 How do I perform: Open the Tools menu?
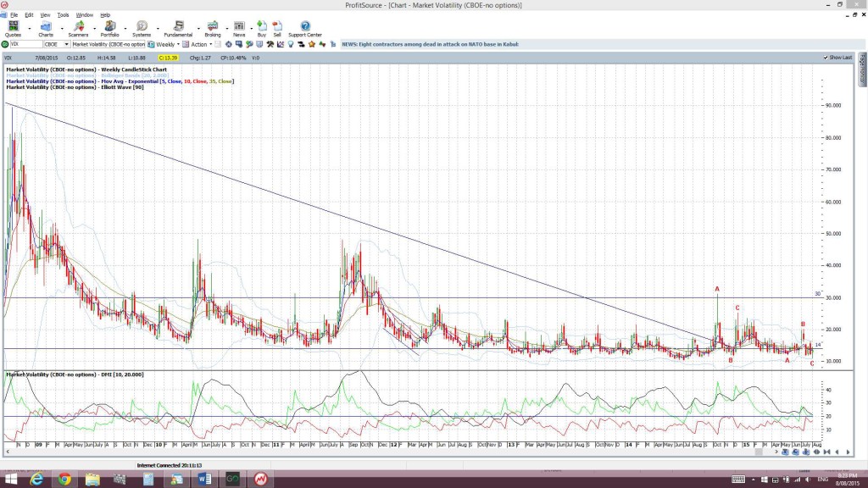pos(63,15)
